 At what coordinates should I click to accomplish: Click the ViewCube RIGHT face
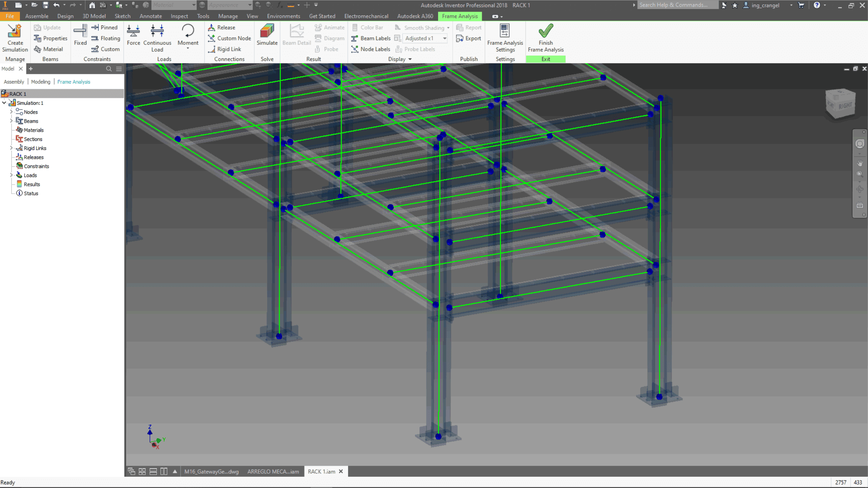tap(845, 105)
